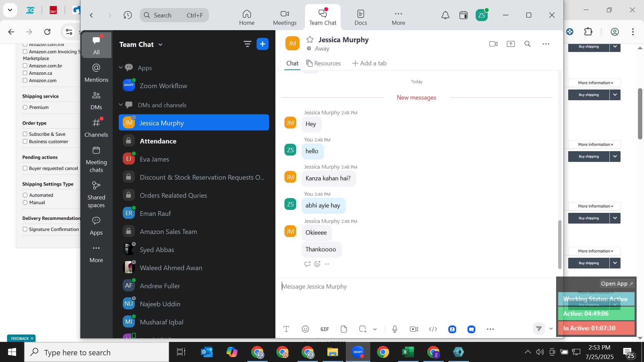Check the Amazon.ca checkbox

[x=25, y=73]
